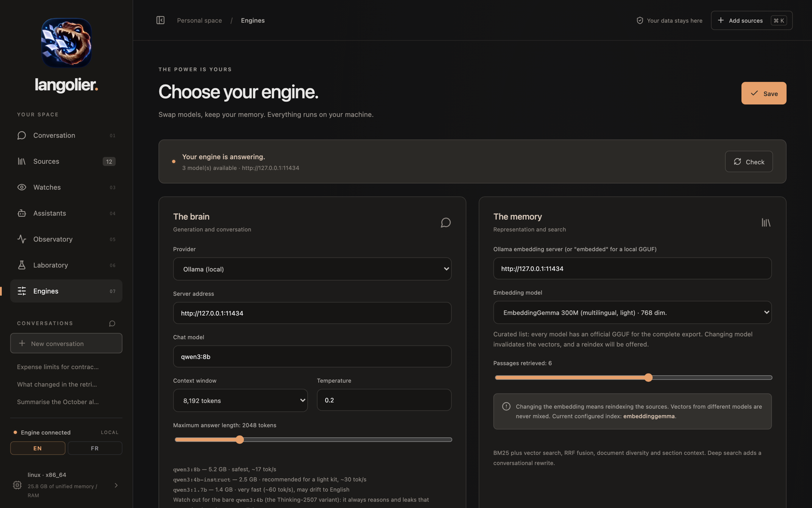Open the Observatory section
This screenshot has width=812, height=508.
[66, 239]
